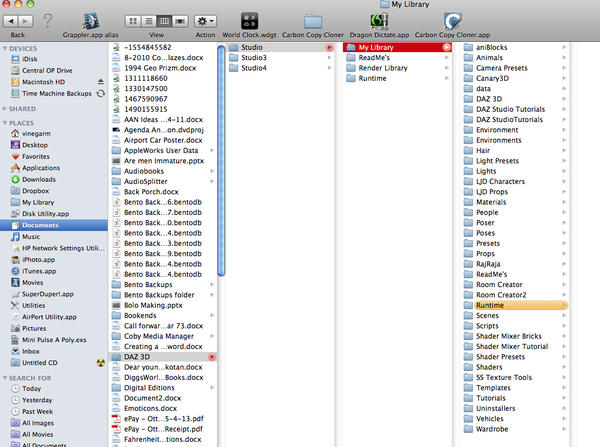Open Are men Immature.pptx
The height and width of the screenshot is (447, 600).
[163, 161]
